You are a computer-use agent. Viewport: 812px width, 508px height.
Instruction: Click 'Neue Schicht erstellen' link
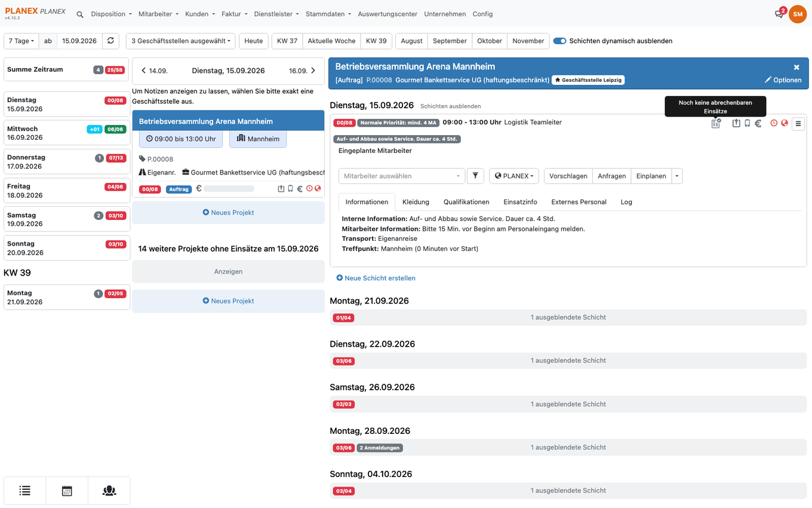click(x=376, y=278)
